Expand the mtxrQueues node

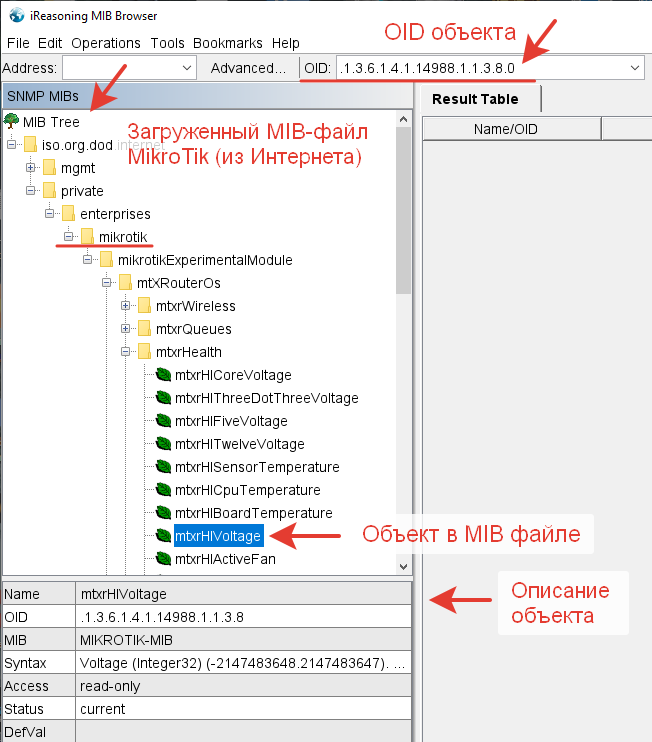(x=125, y=329)
